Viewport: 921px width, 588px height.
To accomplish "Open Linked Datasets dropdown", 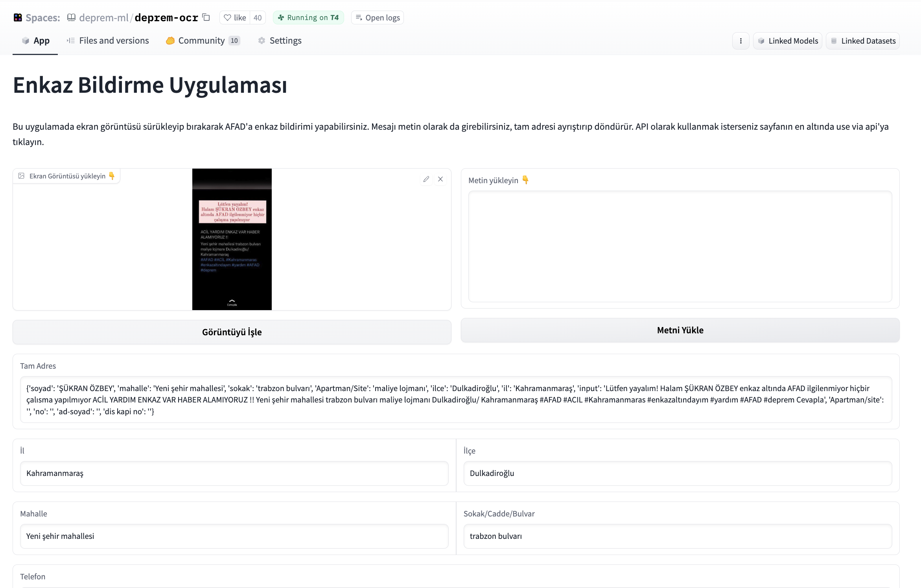I will [863, 41].
